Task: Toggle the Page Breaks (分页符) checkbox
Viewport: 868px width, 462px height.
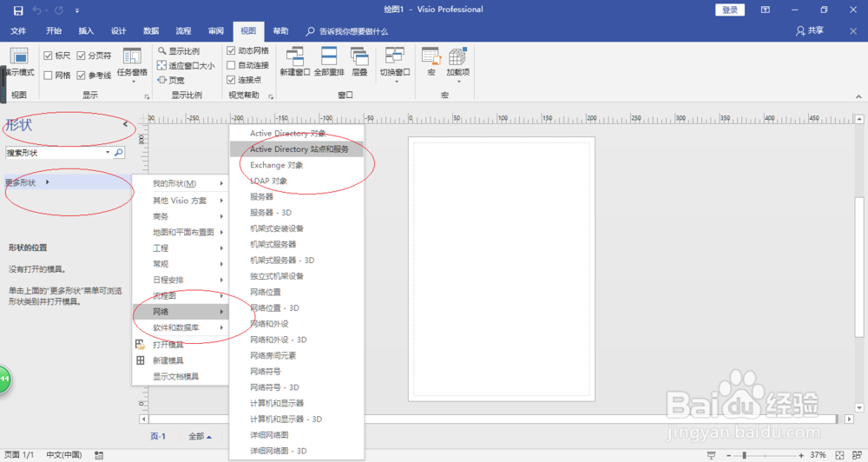Action: (82, 56)
